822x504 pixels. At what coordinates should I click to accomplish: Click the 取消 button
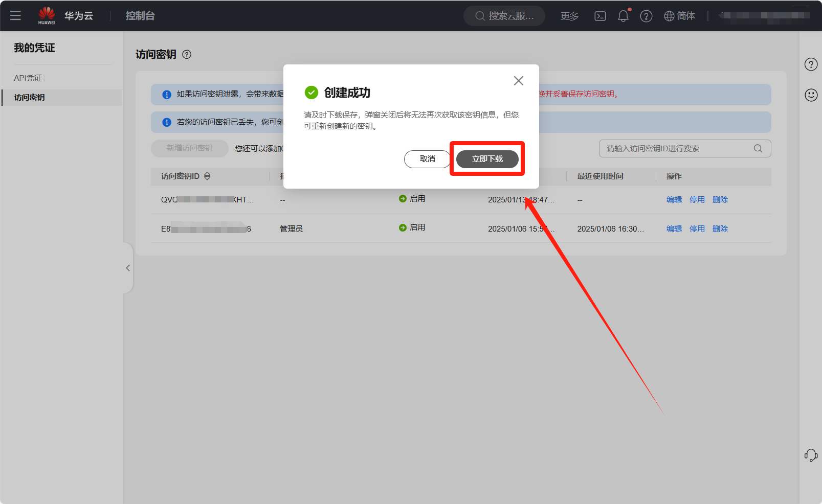pyautogui.click(x=427, y=159)
